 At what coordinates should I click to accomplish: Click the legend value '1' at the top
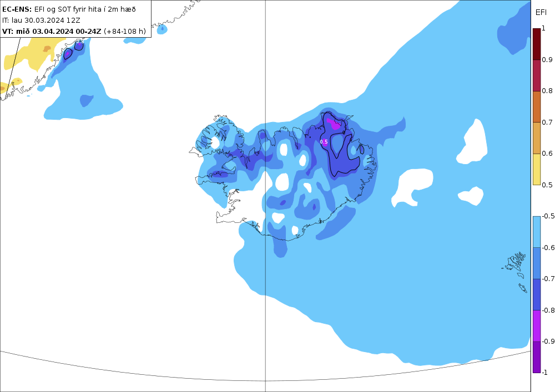click(x=544, y=28)
